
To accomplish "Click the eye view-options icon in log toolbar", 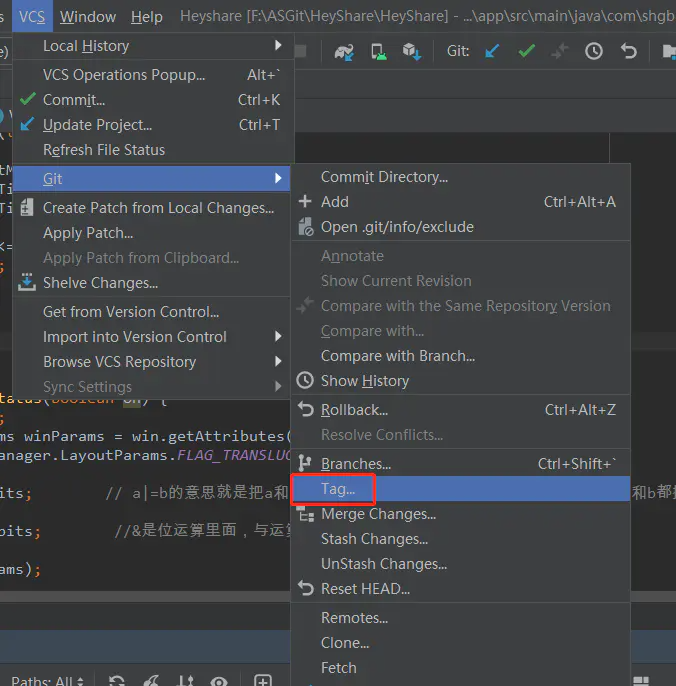I will (x=219, y=681).
